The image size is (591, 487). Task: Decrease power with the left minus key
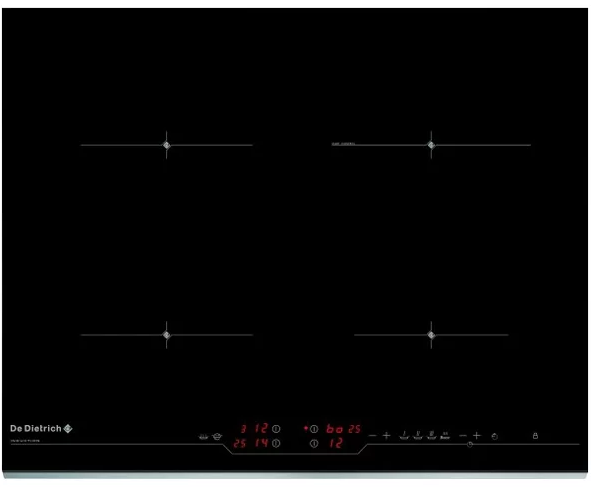click(372, 435)
